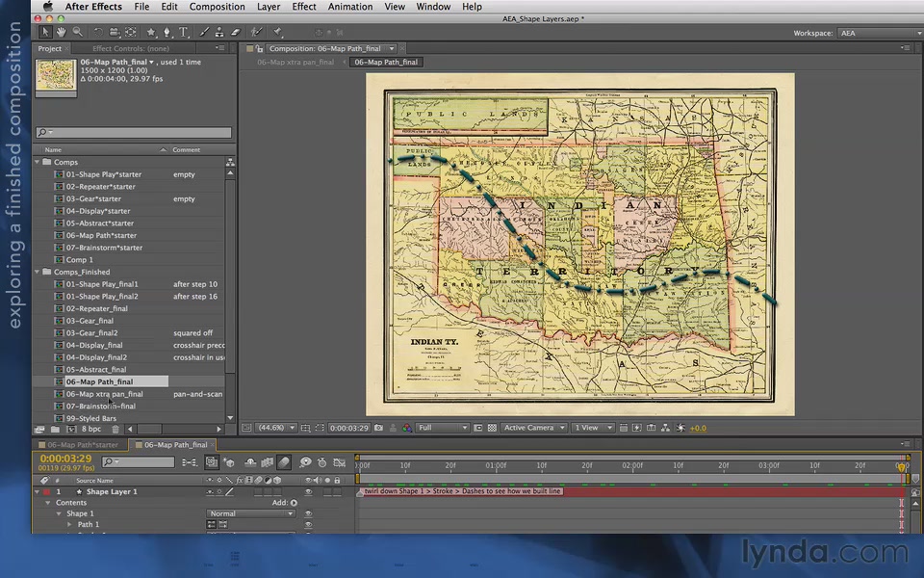Image resolution: width=924 pixels, height=578 pixels.
Task: Select the Type text tool
Action: (x=183, y=32)
